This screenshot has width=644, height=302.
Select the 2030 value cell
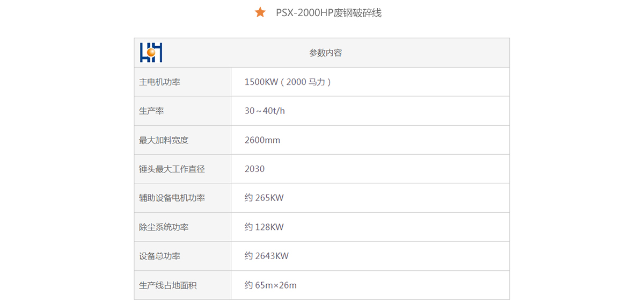(254, 169)
